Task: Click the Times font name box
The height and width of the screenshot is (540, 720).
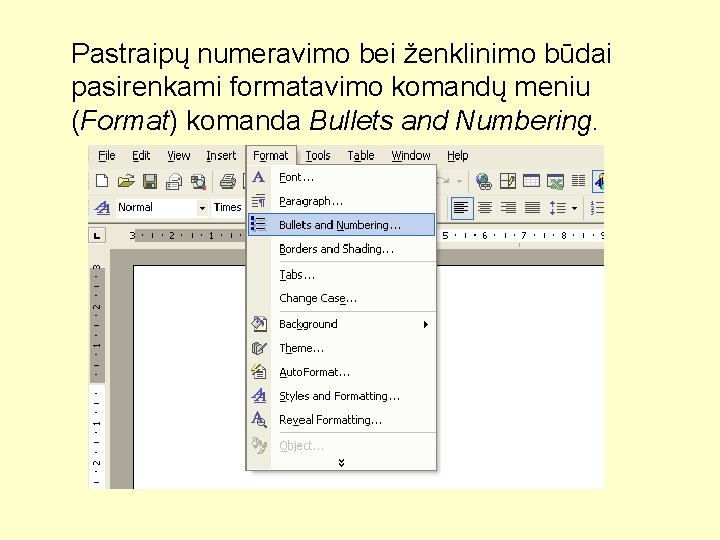Action: click(x=228, y=208)
